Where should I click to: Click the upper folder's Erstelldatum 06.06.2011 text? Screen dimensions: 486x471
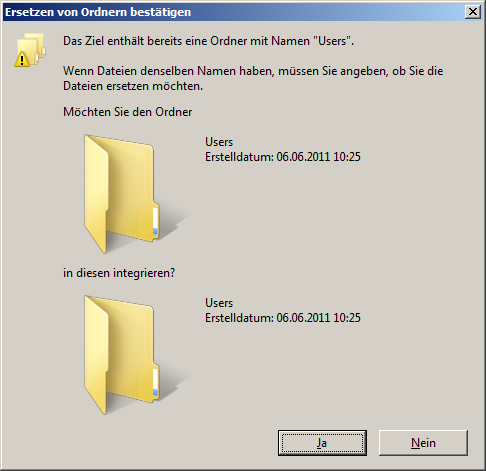[283, 157]
